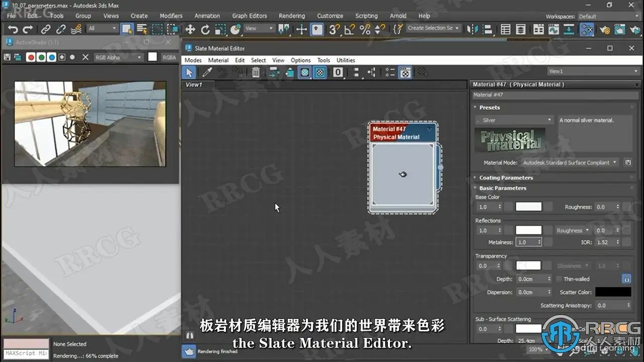Viewport: 644px width, 362px height.
Task: Toggle the alpha channel display in ActiveShade
Action: (62, 57)
